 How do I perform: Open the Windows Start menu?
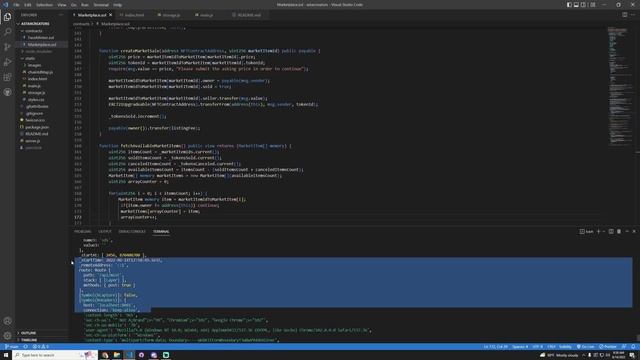pos(6,355)
